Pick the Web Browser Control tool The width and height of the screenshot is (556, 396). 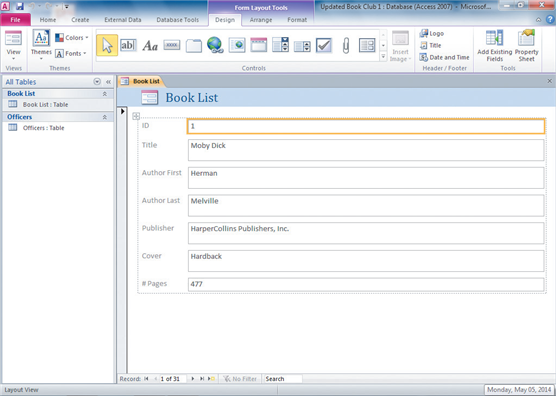click(x=237, y=45)
